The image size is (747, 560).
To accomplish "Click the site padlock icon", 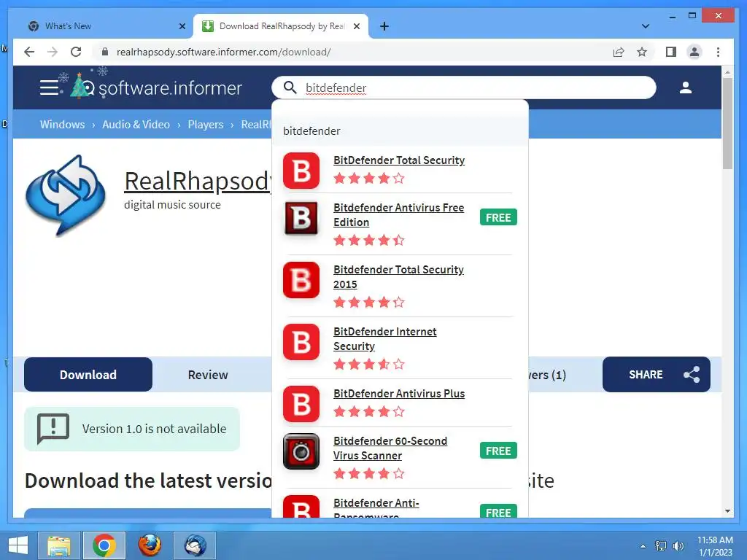I will (x=105, y=52).
